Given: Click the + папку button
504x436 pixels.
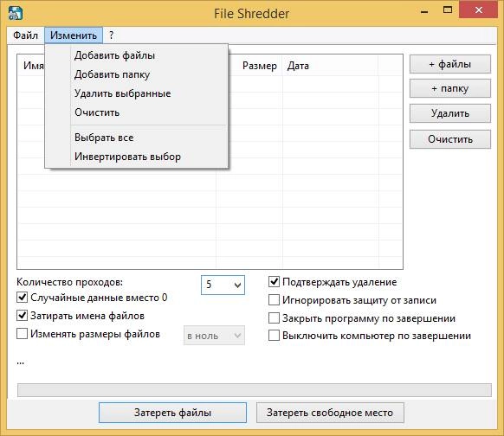Looking at the screenshot, I should tap(450, 88).
